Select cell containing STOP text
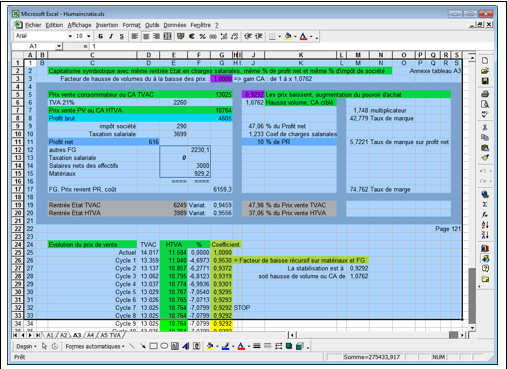Screen dimensions: 507x369 (x=242, y=307)
